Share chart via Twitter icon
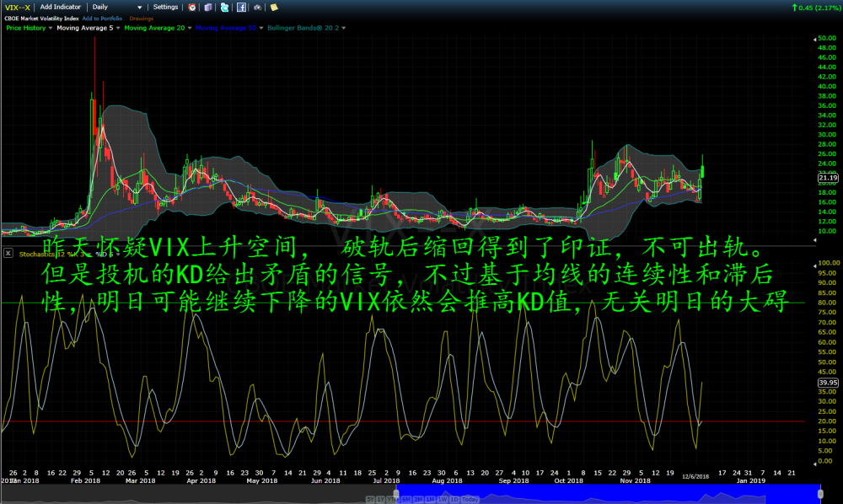The image size is (843, 504). click(223, 7)
